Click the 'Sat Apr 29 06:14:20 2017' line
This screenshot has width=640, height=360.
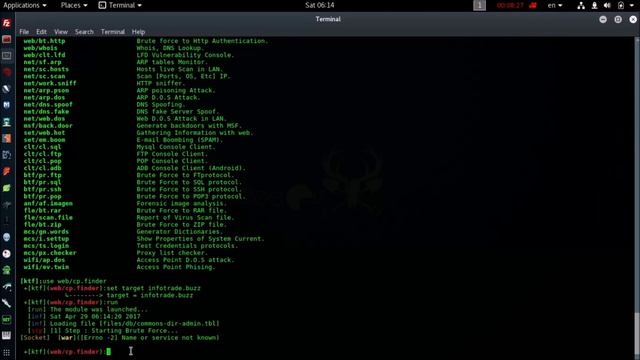pyautogui.click(x=95, y=316)
